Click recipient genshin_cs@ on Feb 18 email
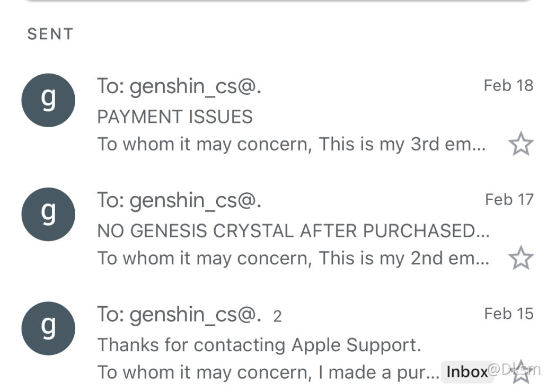 click(x=180, y=87)
